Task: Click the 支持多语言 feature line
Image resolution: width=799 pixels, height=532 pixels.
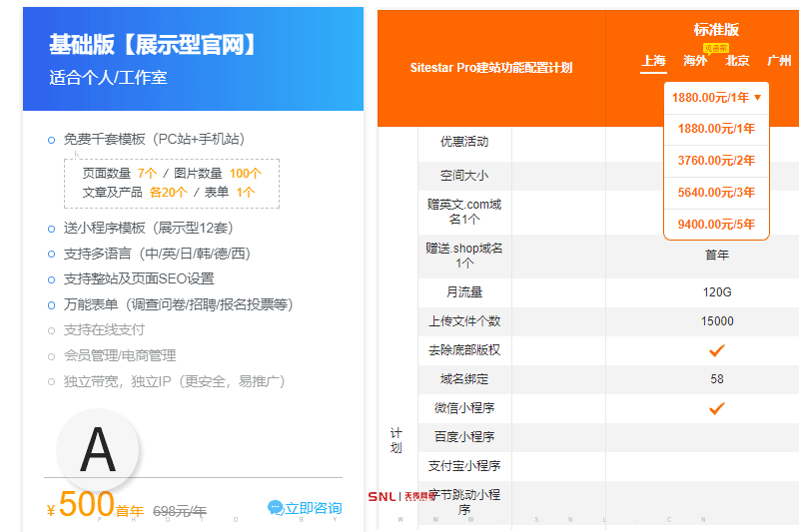Action: pyautogui.click(x=157, y=254)
